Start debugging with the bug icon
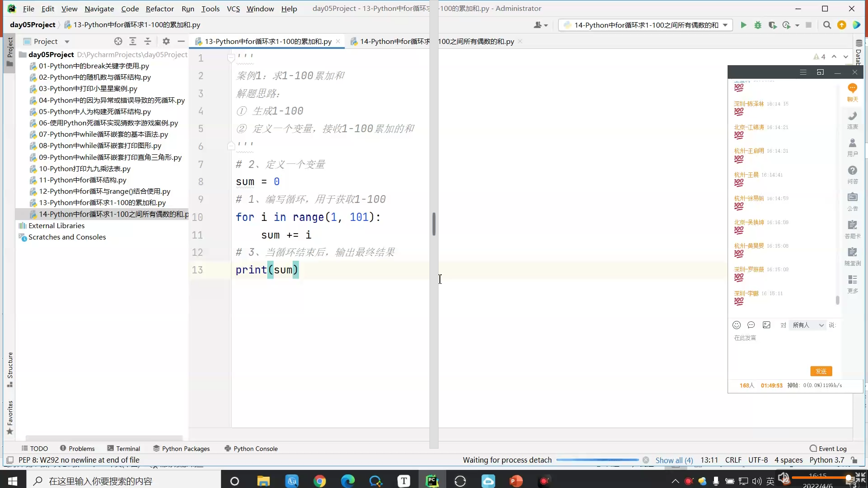This screenshot has width=868, height=488. 758,25
